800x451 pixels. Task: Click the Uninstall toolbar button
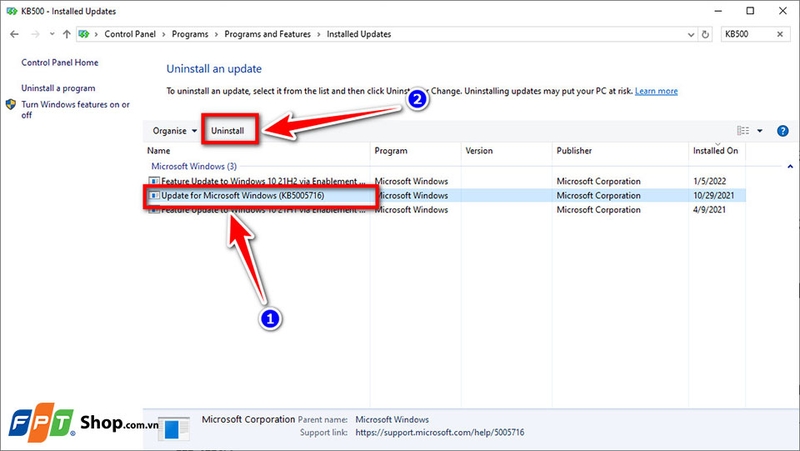click(x=228, y=131)
